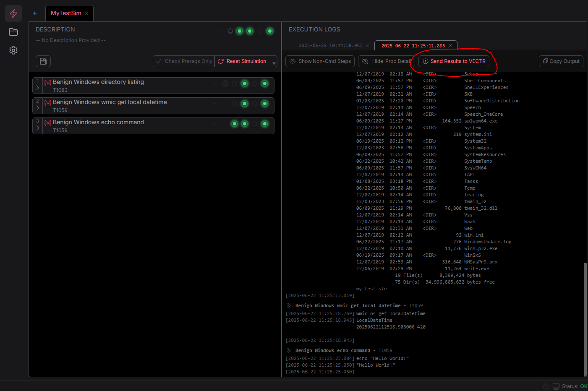The width and height of the screenshot is (588, 391).
Task: Click the save simulation floppy disk icon
Action: [x=43, y=61]
